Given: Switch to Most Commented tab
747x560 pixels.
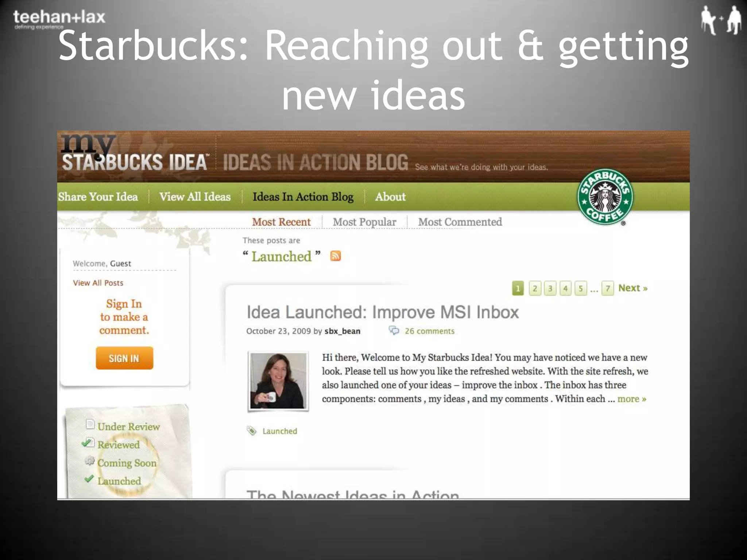Looking at the screenshot, I should pyautogui.click(x=460, y=222).
